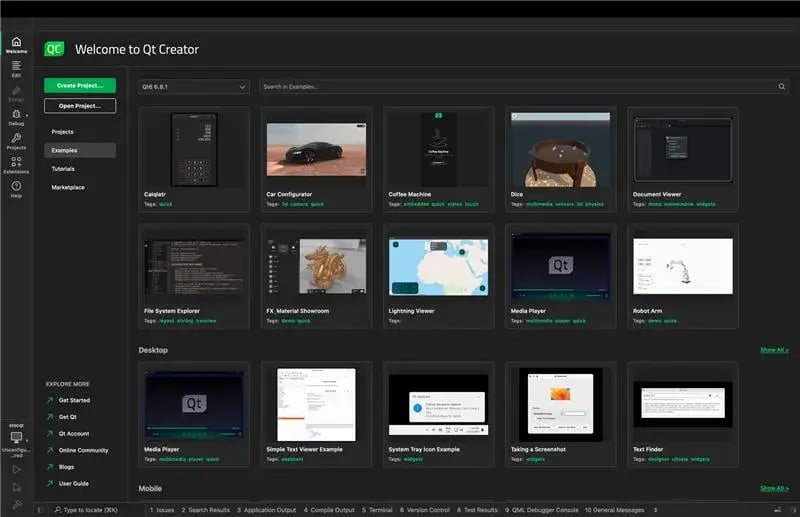The height and width of the screenshot is (517, 800).
Task: Open Help mode in left sidebar
Action: pyautogui.click(x=16, y=189)
